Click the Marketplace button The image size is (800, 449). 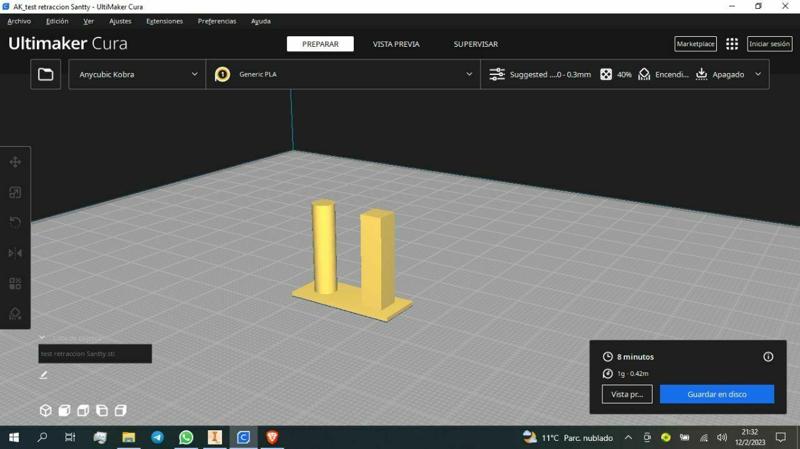coord(695,44)
